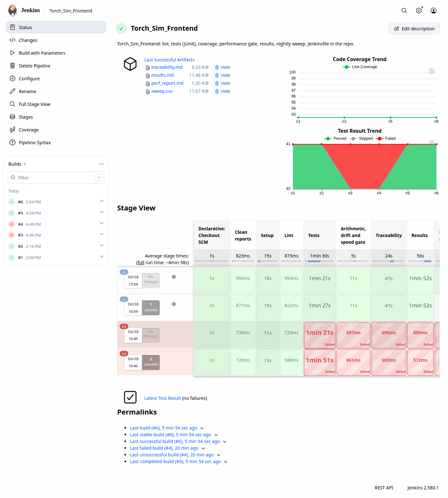The height and width of the screenshot is (498, 448).
Task: Expand build #2 dropdown chevron in Builds
Action: click(102, 245)
